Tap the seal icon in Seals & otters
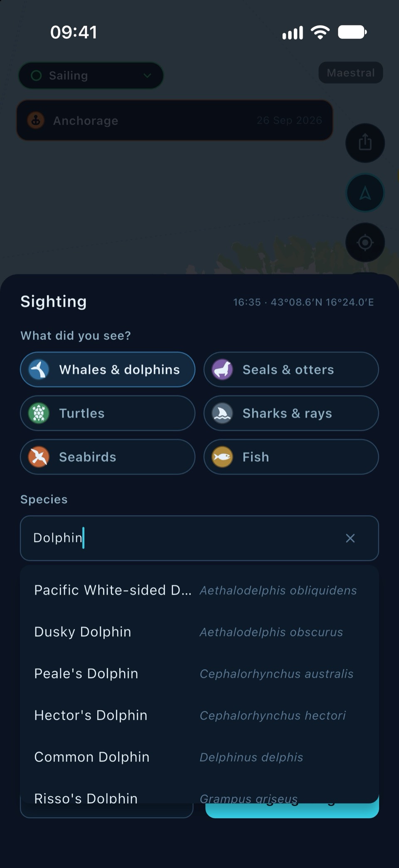 222,369
